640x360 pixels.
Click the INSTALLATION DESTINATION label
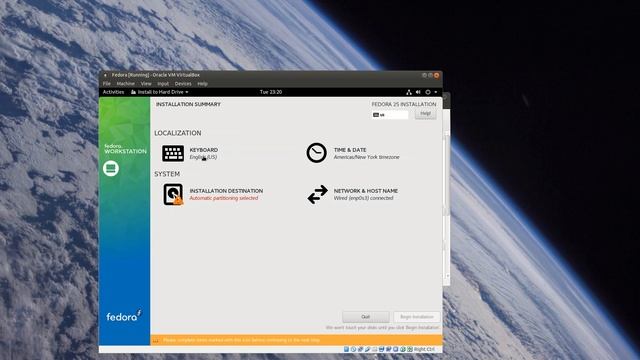[226, 191]
